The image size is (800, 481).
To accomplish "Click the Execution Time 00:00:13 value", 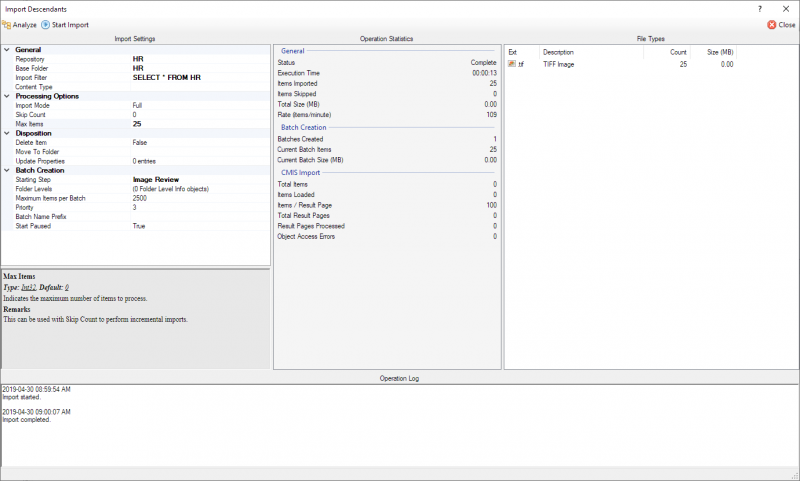I will [484, 73].
